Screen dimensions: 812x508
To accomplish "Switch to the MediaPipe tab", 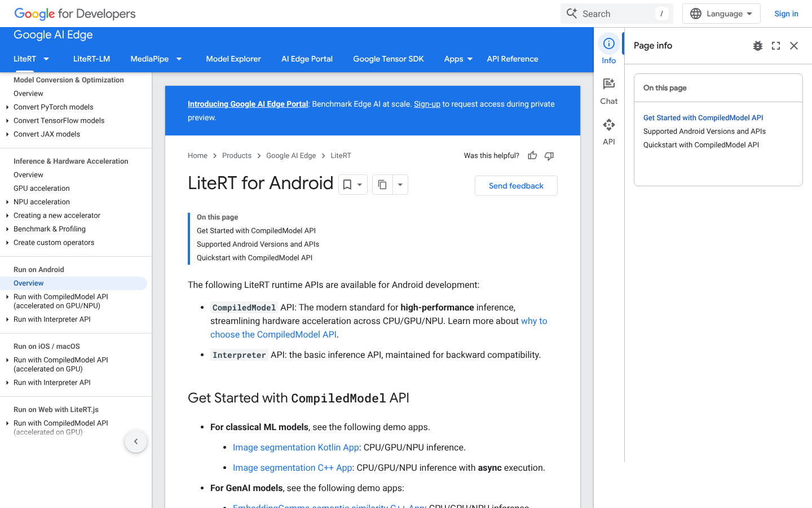I will pos(149,59).
